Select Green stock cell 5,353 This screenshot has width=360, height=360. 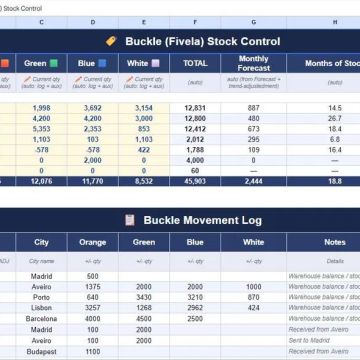point(41,129)
